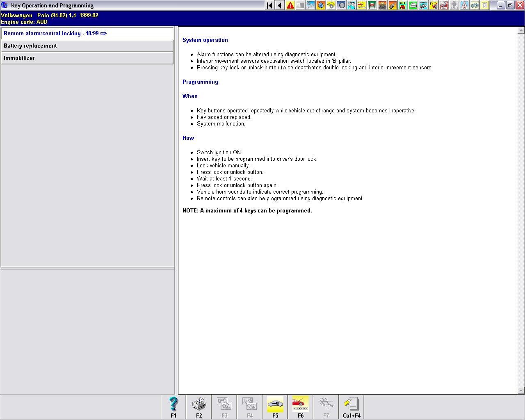Click the F1 help question mark button
The width and height of the screenshot is (525, 420).
(173, 407)
